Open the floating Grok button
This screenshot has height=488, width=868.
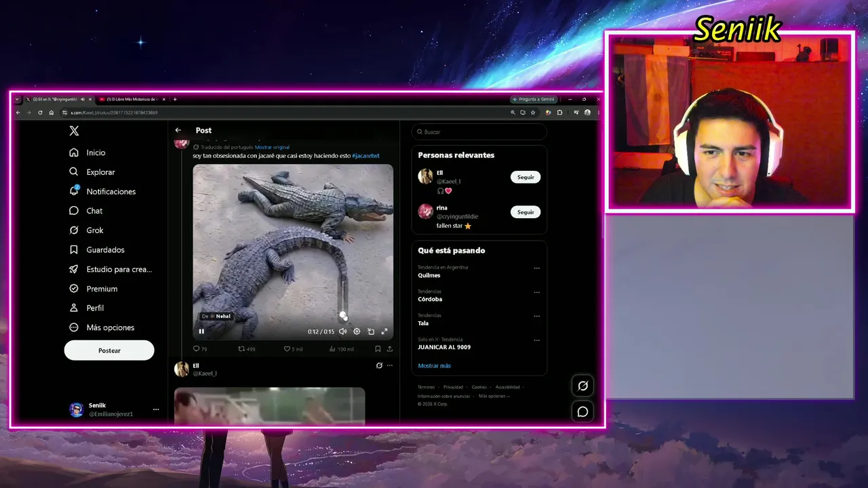pyautogui.click(x=583, y=386)
